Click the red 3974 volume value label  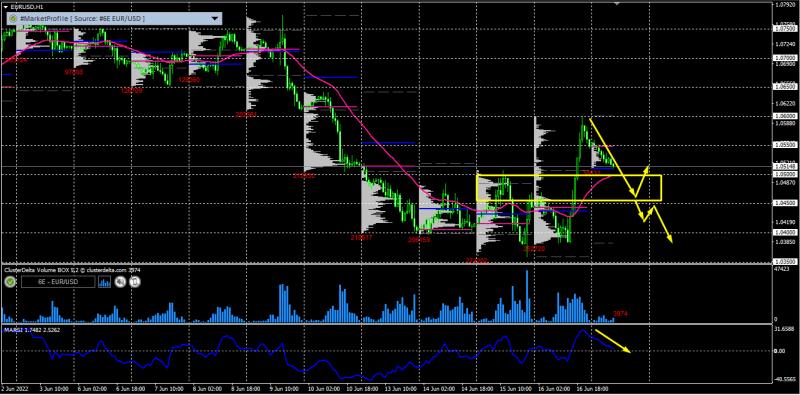point(620,313)
